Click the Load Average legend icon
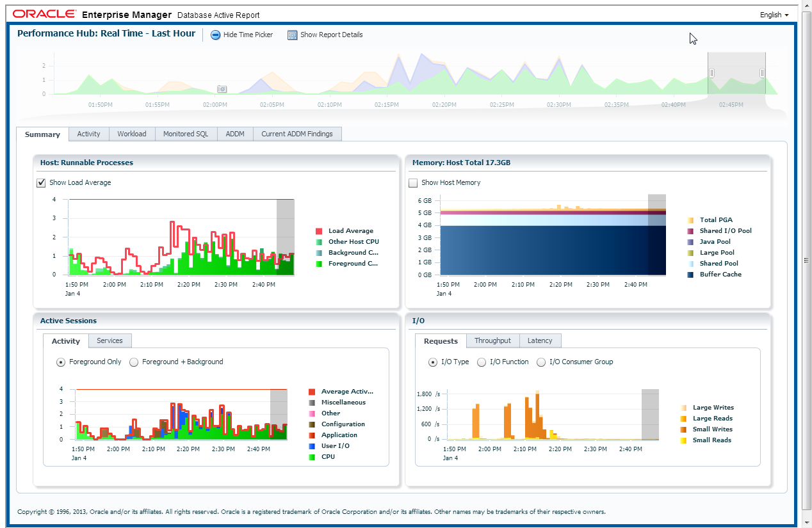Screen dimensions: 812x528 tap(319, 231)
